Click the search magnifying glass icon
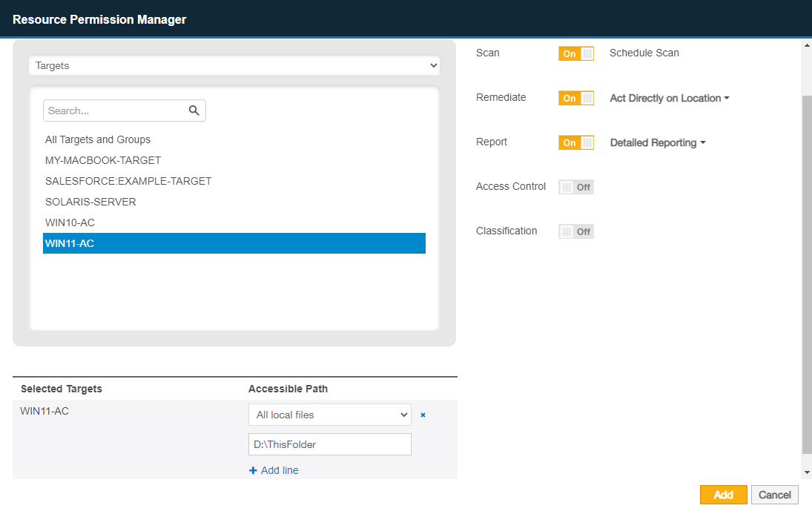 tap(194, 110)
